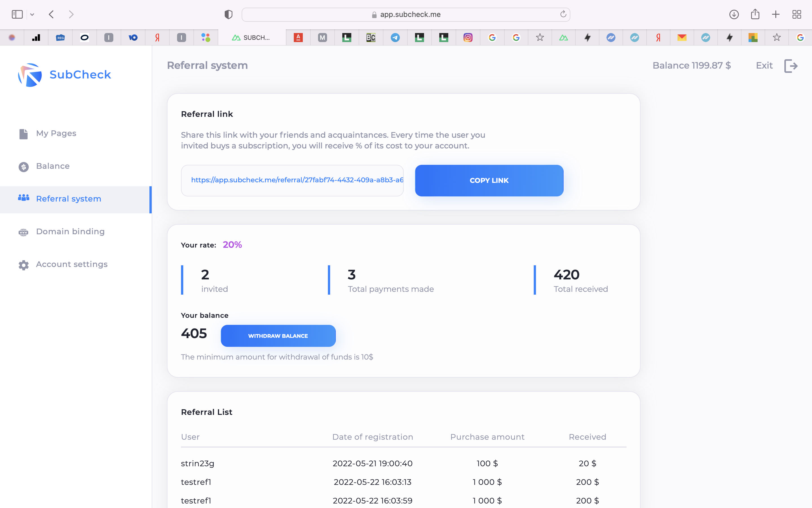Click the SubCheck logo
812x508 pixels.
pos(64,75)
